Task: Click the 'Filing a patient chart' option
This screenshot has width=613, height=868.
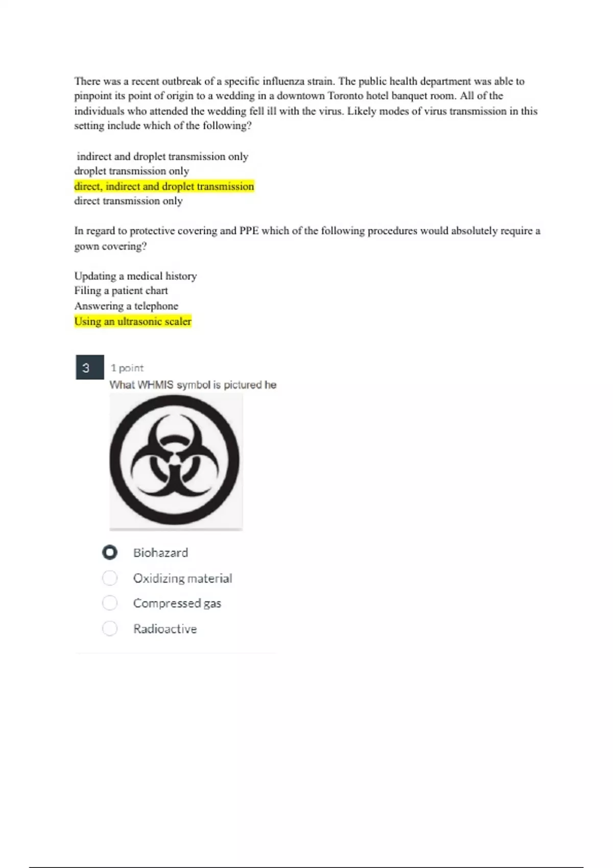Action: (121, 291)
